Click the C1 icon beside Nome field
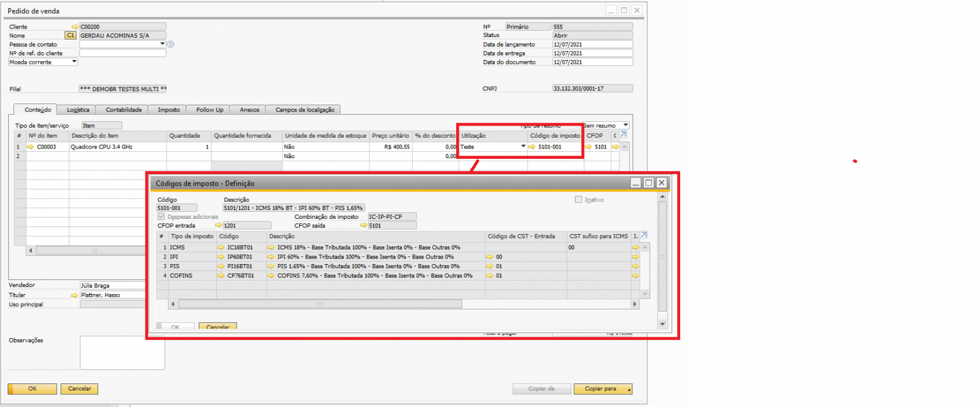The height and width of the screenshot is (407, 980). (x=71, y=36)
